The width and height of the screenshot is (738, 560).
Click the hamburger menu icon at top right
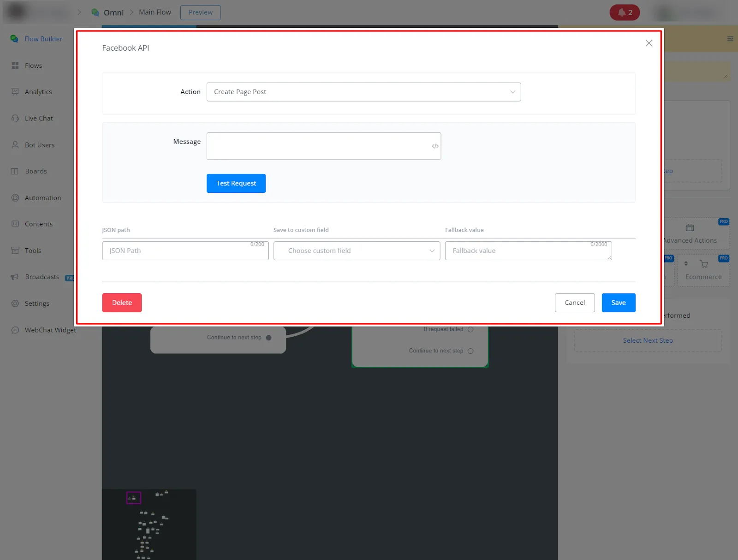click(x=730, y=39)
